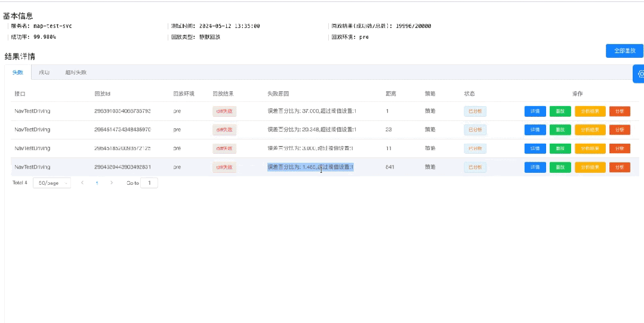Click the 回放Id column header
Viewport: 644px width, 323px height.
click(x=102, y=94)
